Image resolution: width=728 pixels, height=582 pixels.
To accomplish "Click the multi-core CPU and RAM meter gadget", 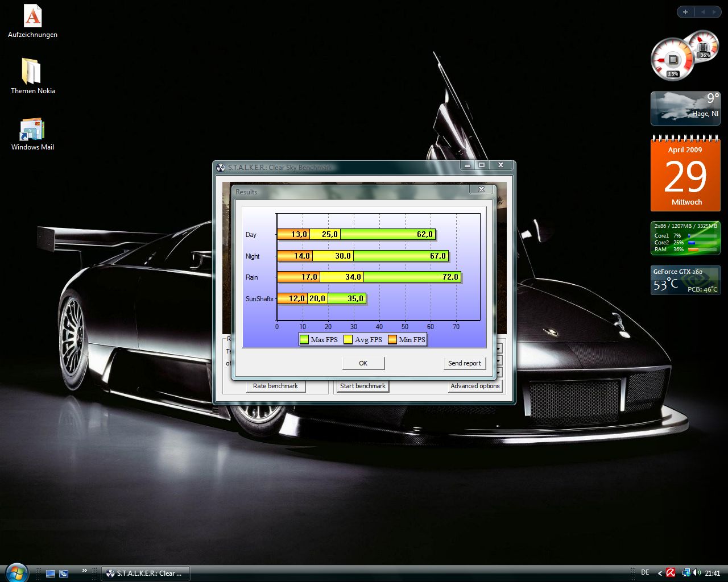I will 685,238.
